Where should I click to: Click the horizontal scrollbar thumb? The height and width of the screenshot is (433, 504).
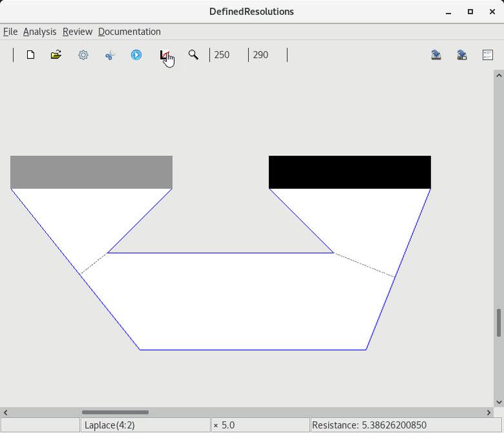coord(115,412)
